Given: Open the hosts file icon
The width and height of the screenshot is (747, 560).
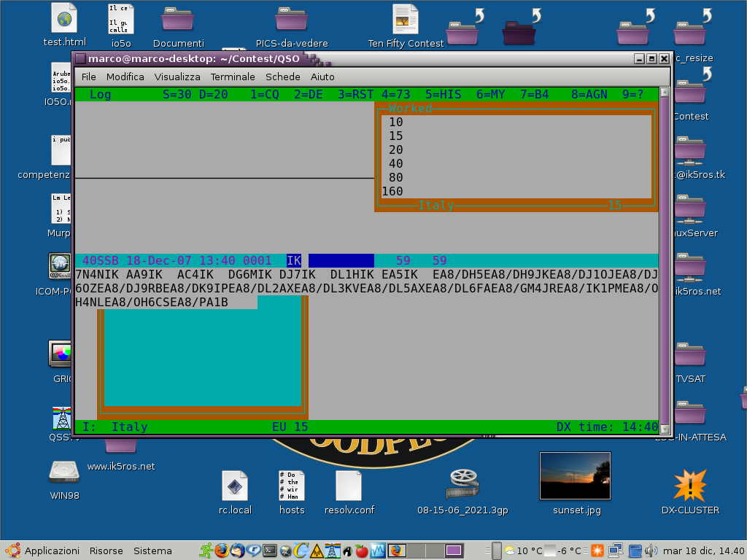Looking at the screenshot, I should (292, 486).
